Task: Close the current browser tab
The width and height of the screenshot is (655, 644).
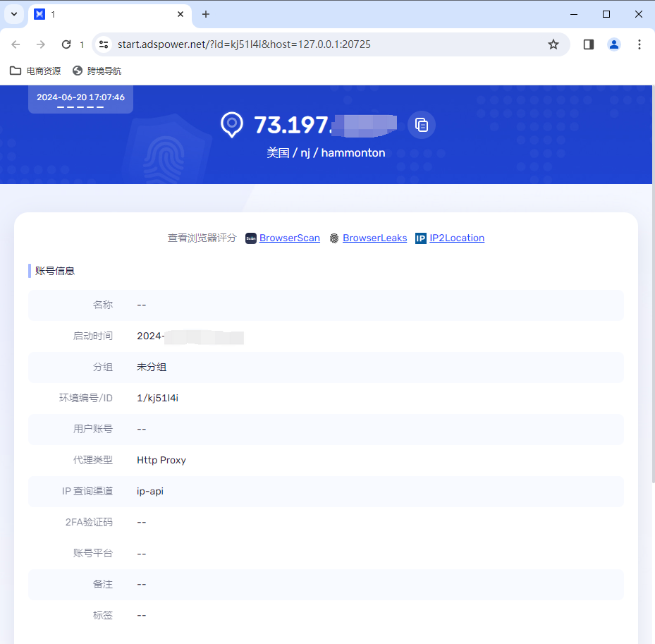Action: [x=180, y=14]
